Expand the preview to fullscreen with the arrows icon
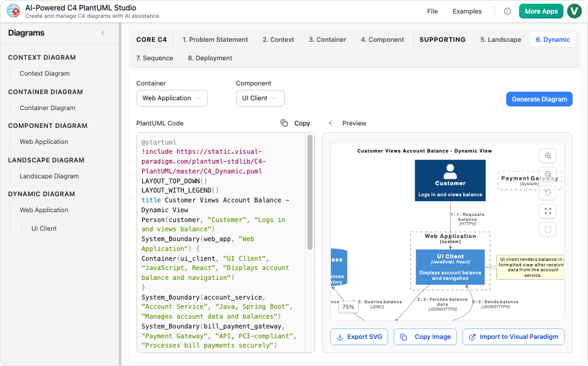This screenshot has width=588, height=366. pyautogui.click(x=547, y=211)
